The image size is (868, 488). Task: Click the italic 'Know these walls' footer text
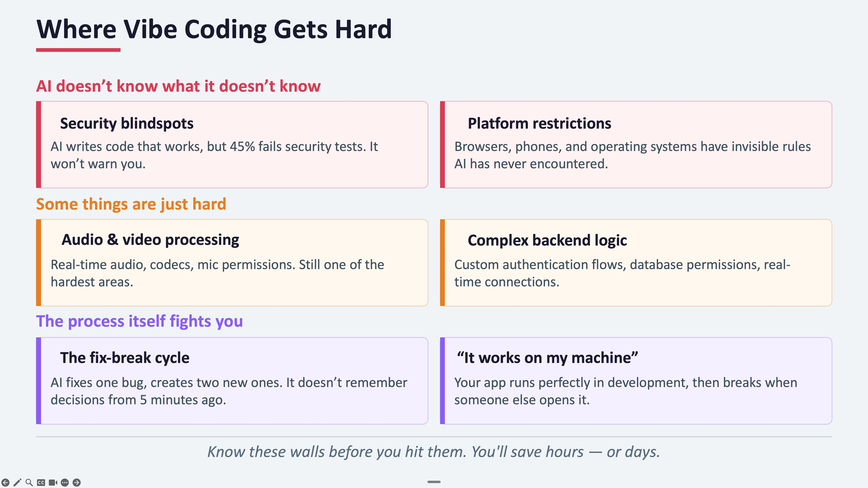point(433,452)
